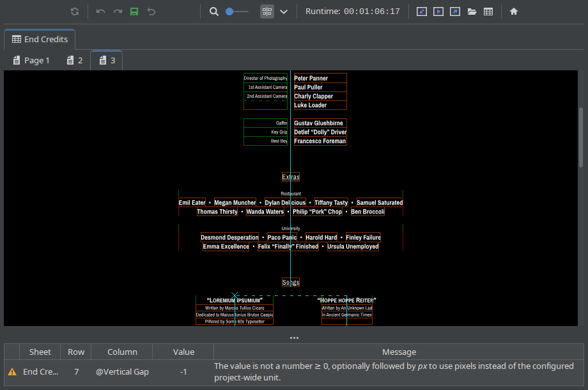Click the Desmond Desperation name
Image resolution: width=588 pixels, height=390 pixels.
[229, 237]
